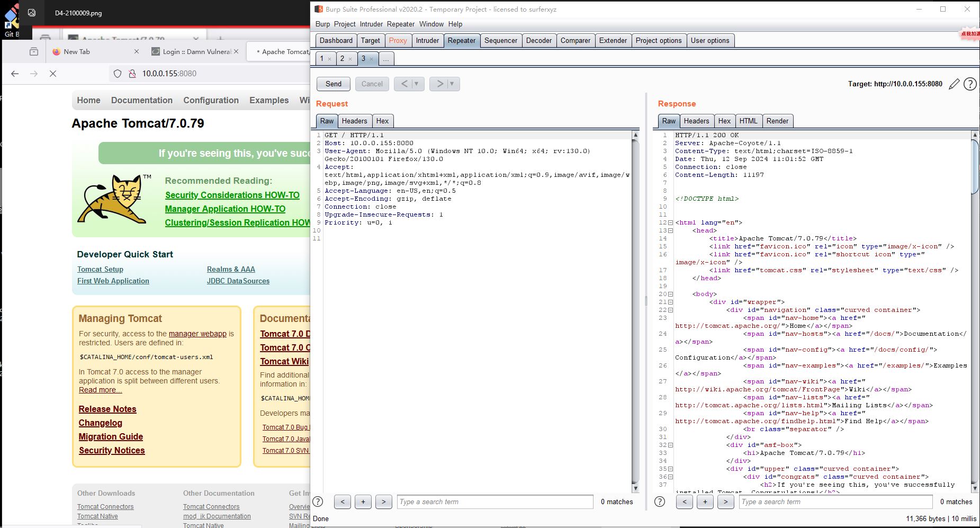Click into the request search term field
This screenshot has height=528, width=980.
[x=495, y=502]
